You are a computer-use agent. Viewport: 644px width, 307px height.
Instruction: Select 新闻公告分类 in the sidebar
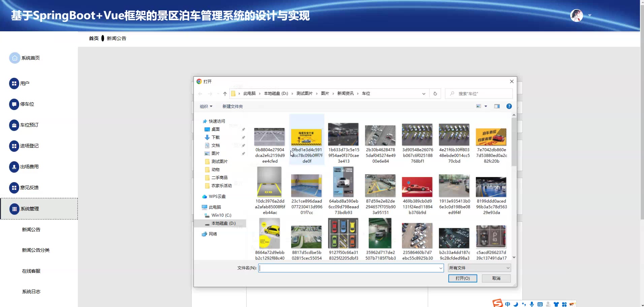coord(36,250)
